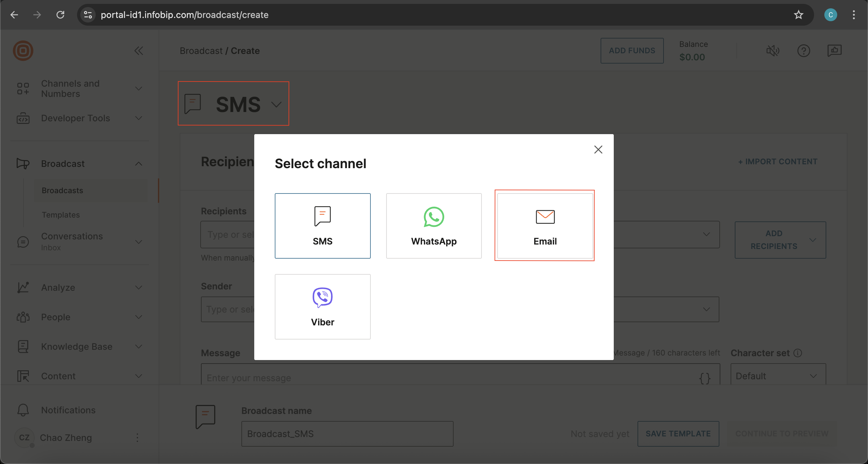Open the feedback thumbs-up icon
Image resolution: width=868 pixels, height=464 pixels.
coord(834,51)
